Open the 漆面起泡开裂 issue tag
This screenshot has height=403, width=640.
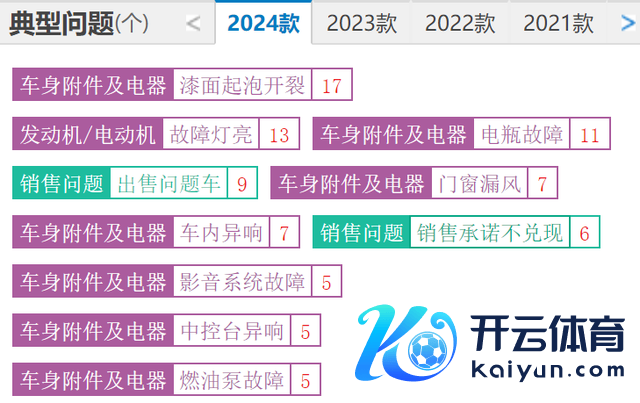242,86
